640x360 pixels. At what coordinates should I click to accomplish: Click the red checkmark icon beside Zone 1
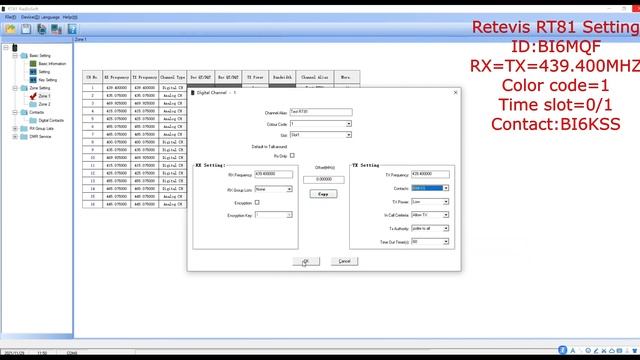click(x=33, y=96)
